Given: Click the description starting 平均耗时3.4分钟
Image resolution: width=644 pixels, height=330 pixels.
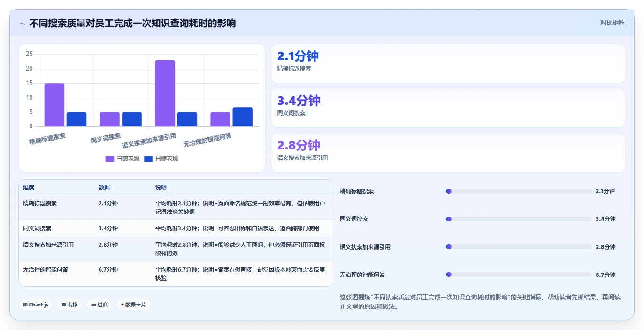Looking at the screenshot, I should pyautogui.click(x=238, y=228).
